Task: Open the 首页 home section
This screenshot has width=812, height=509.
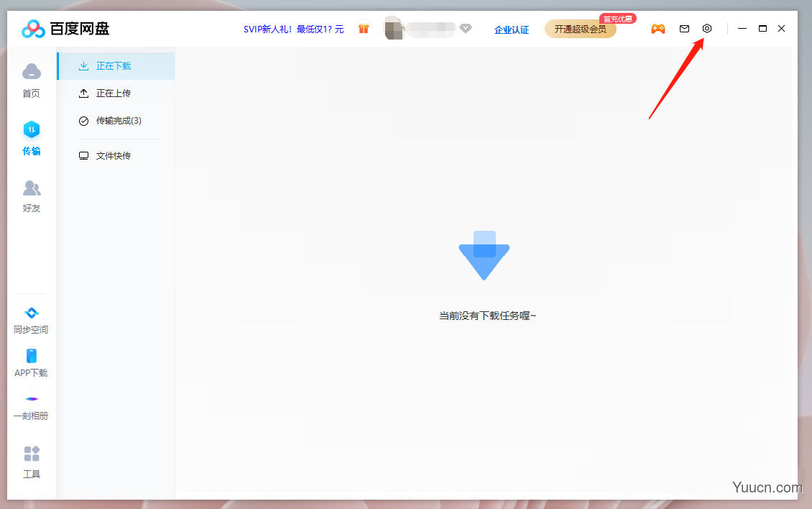Action: [31, 81]
